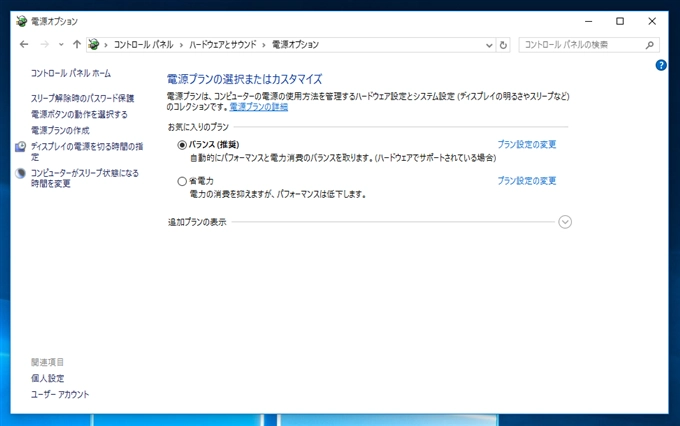Open コンピューターがスリープ状態になる時間を変更 link
Viewport: 680px width, 426px height.
click(85, 178)
